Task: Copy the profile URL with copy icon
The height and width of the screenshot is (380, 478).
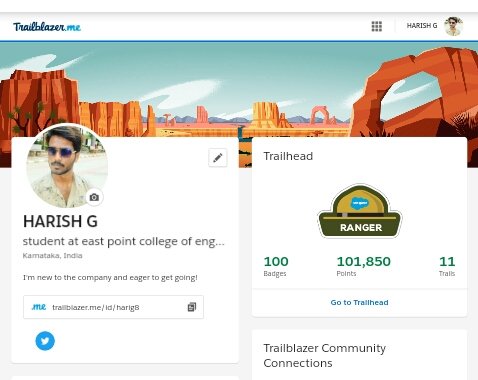Action: coord(192,307)
